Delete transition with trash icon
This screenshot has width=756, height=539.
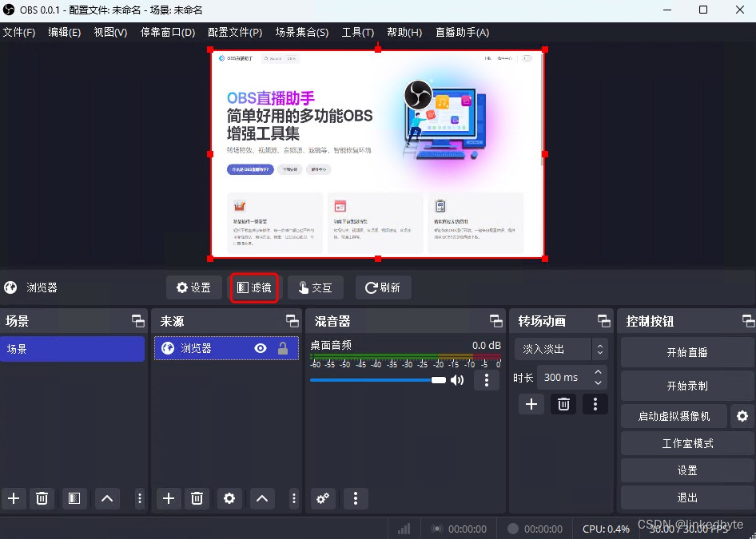pyautogui.click(x=563, y=404)
